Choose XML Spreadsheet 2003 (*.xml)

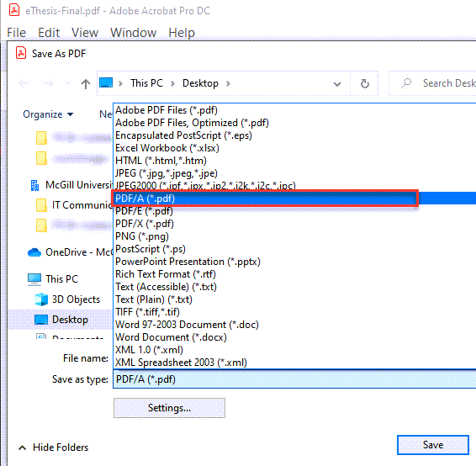tap(181, 363)
